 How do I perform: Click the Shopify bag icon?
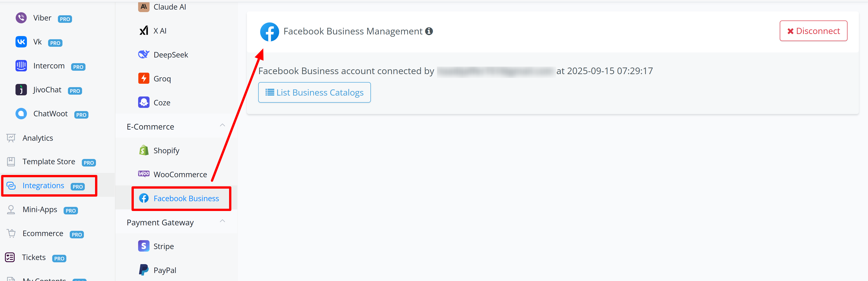[x=144, y=150]
